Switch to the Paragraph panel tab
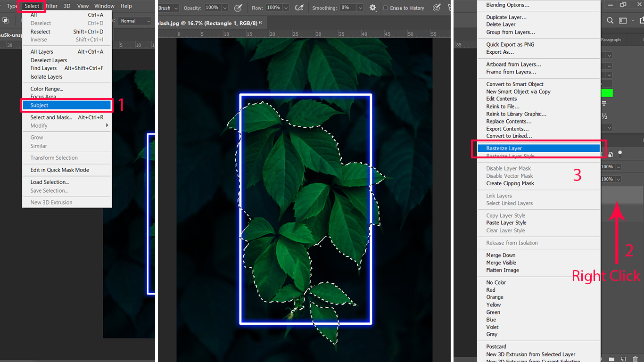This screenshot has width=644, height=362. (611, 40)
